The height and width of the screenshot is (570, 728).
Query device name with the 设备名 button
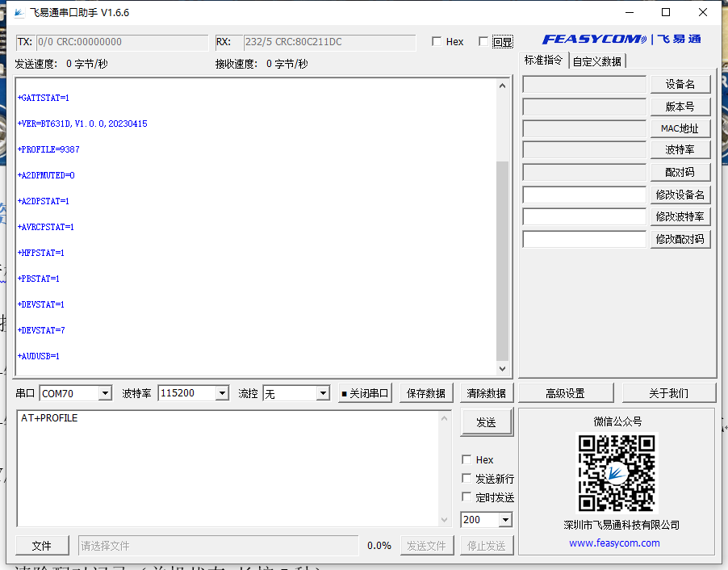click(x=682, y=84)
